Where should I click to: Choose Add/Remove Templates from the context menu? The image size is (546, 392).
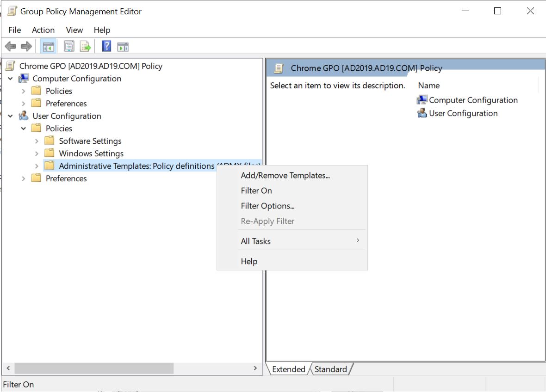285,175
